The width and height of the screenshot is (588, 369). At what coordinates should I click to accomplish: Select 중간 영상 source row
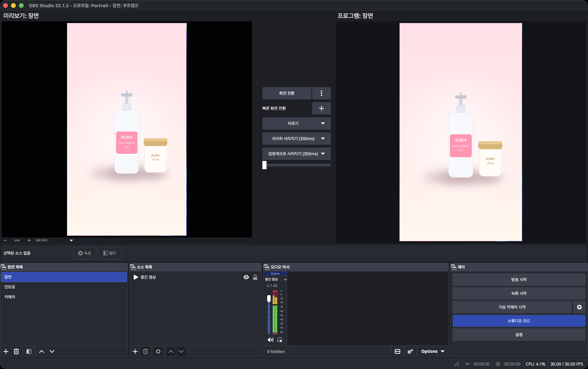(195, 277)
